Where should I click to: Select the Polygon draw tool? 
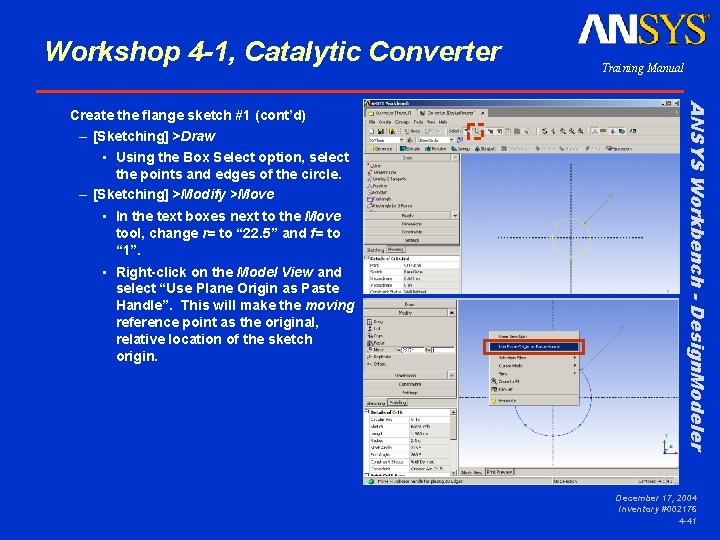coord(378,192)
